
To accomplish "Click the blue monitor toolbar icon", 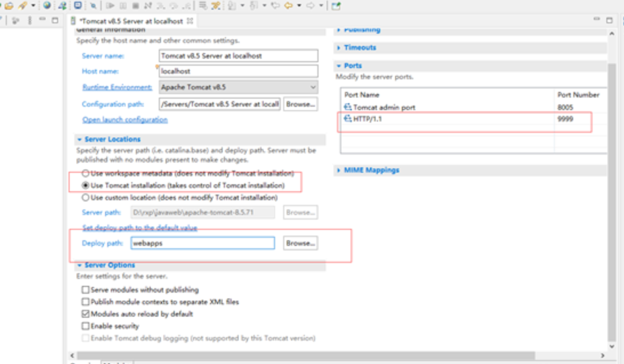I will click(x=78, y=5).
